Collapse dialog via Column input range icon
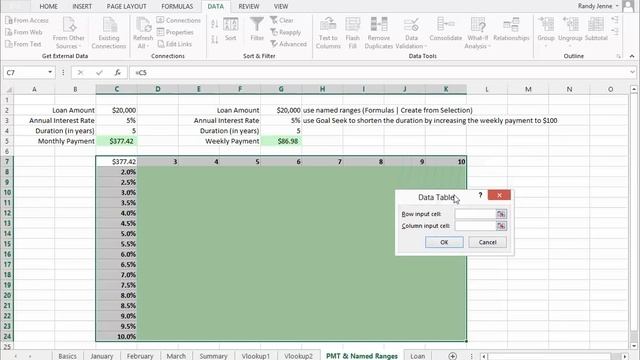 point(501,226)
